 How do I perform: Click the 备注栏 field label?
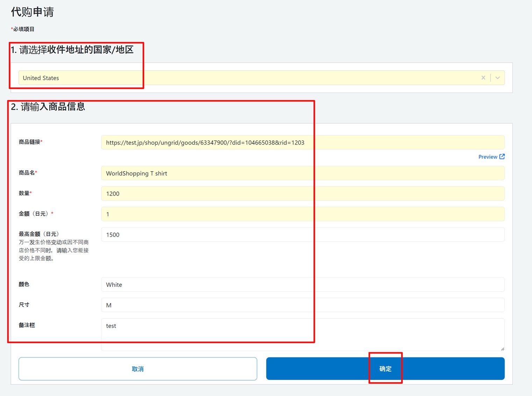tap(27, 325)
